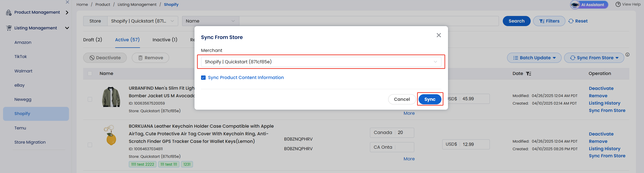644x173 pixels.
Task: Open Listing History for URBANFIND jacket
Action: [605, 103]
